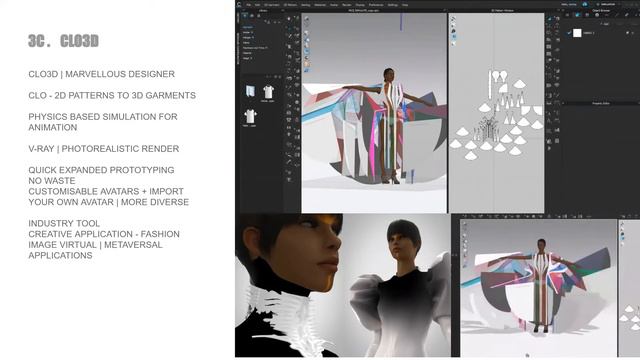Select the highlighted Fabric tab in Object Browser
Screen dimensions: 640x360
[577, 15]
